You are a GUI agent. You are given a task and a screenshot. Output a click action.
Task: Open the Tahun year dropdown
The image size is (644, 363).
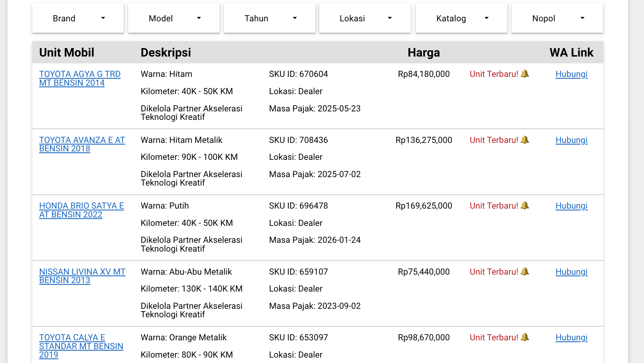[270, 18]
